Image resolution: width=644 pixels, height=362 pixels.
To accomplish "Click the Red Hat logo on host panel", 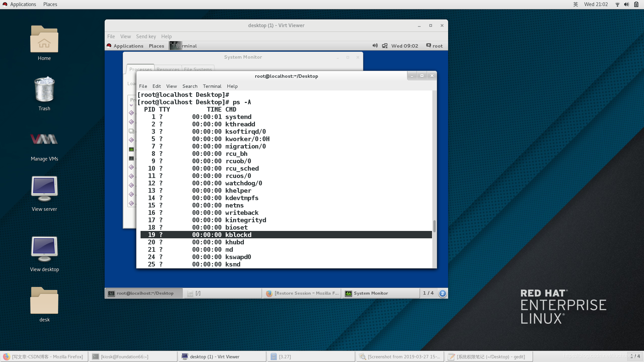I will click(x=5, y=4).
